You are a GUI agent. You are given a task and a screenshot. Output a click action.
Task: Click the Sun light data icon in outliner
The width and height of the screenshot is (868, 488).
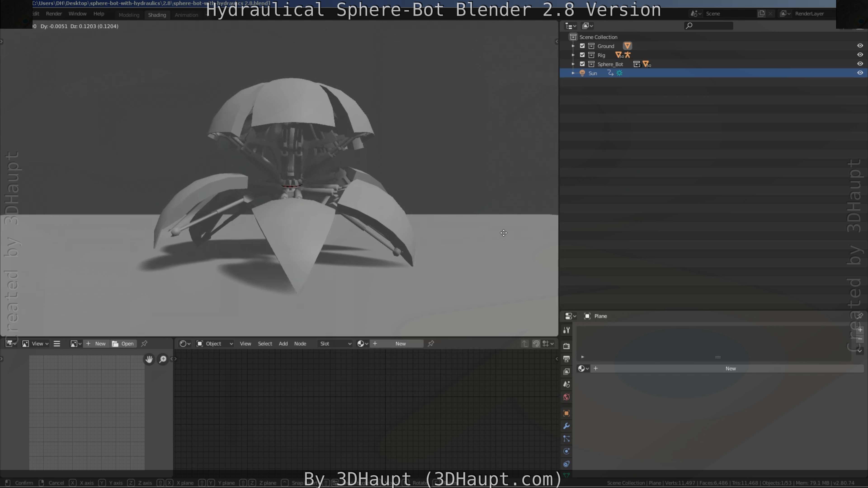pyautogui.click(x=619, y=73)
